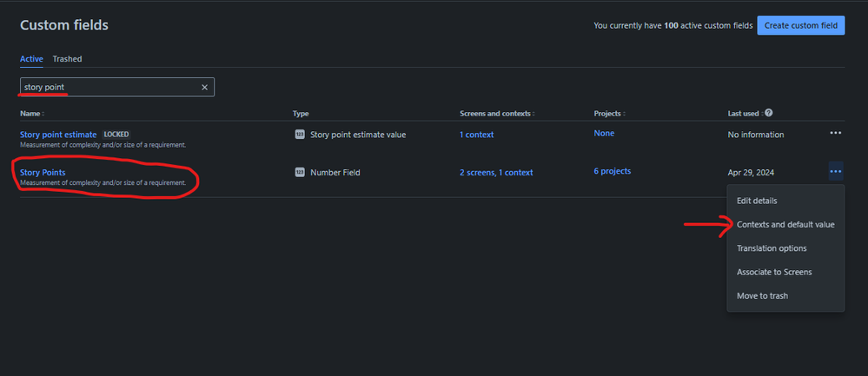Image resolution: width=868 pixels, height=376 pixels.
Task: Choose Contexts and default value menu entry
Action: 785,225
